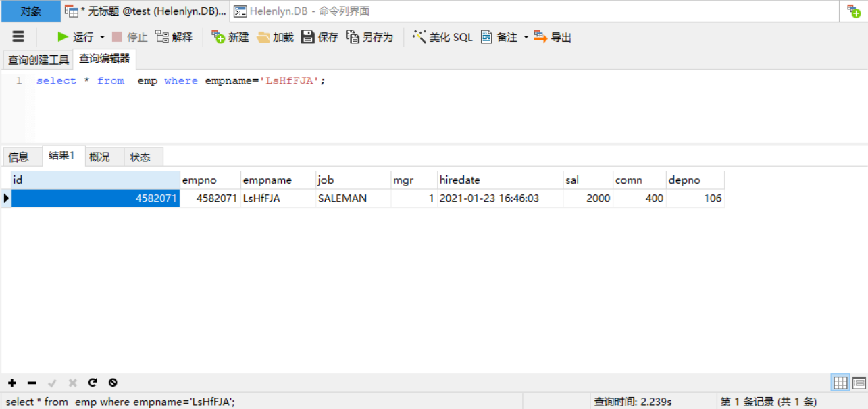Discard changes with X icon

tap(72, 383)
